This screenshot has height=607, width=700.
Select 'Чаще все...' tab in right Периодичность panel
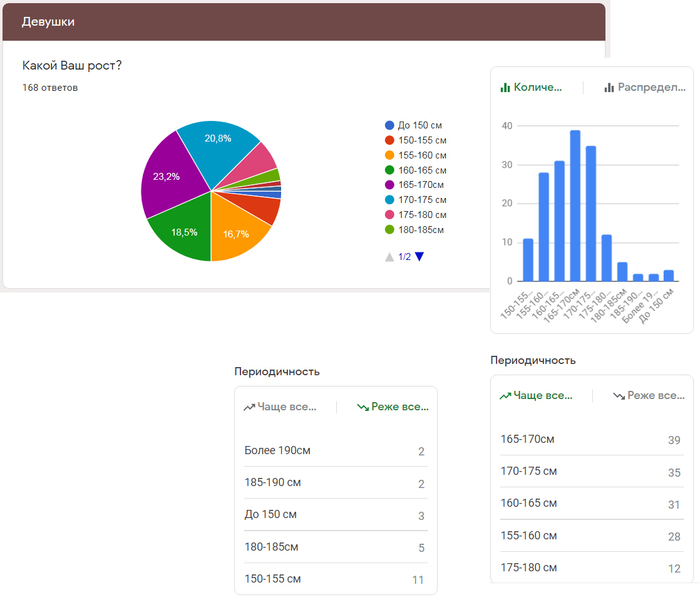(x=536, y=395)
